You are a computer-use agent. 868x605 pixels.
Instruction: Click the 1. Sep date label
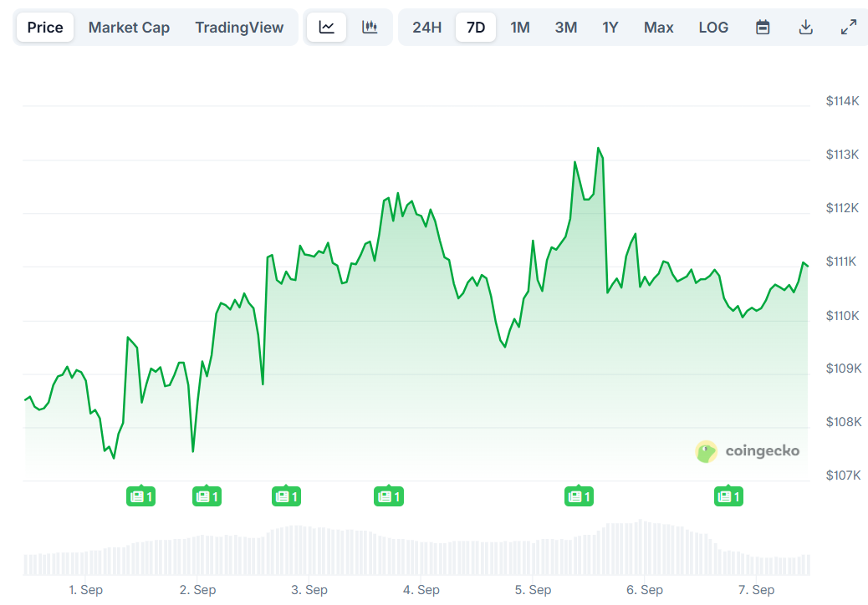click(x=86, y=590)
